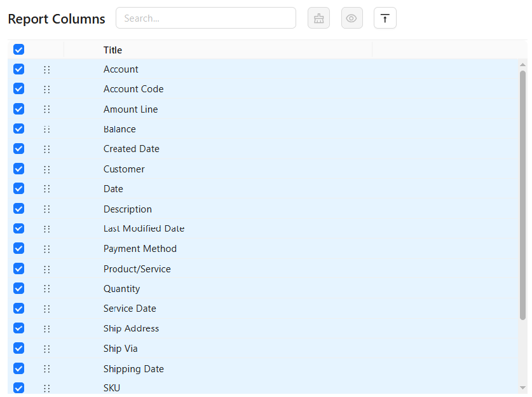The height and width of the screenshot is (397, 532).
Task: Select the Product/Service row
Action: [x=263, y=268]
